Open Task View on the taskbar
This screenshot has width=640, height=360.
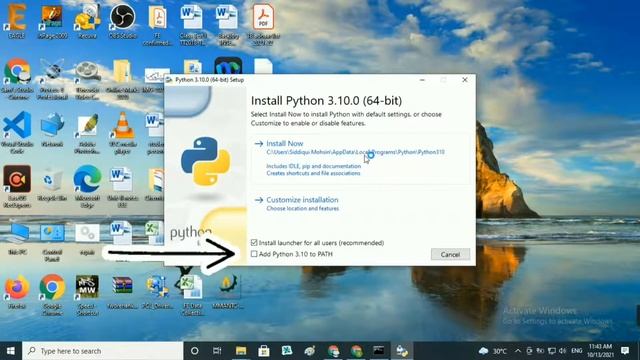pyautogui.click(x=217, y=351)
